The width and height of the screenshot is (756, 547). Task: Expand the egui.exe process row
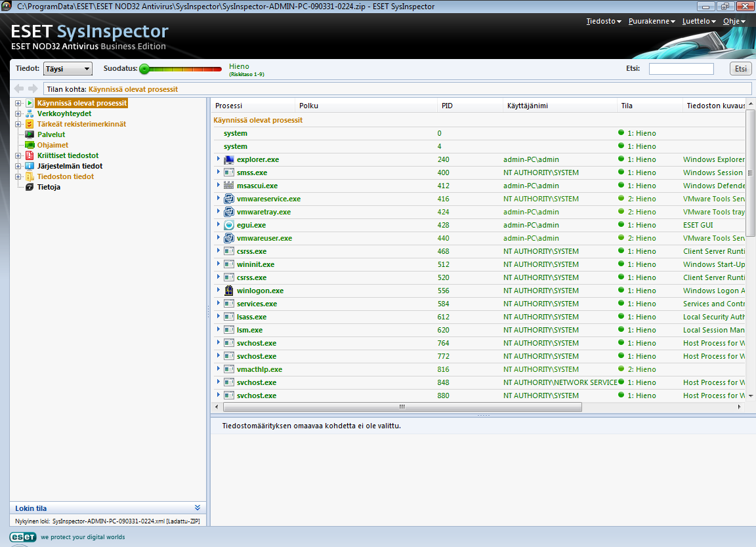click(219, 224)
